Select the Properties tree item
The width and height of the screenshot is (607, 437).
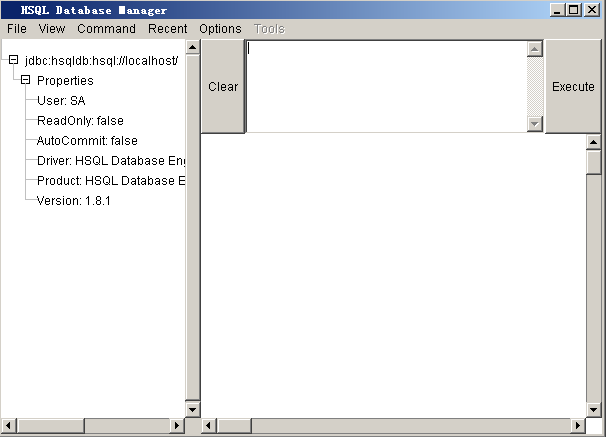click(x=65, y=81)
